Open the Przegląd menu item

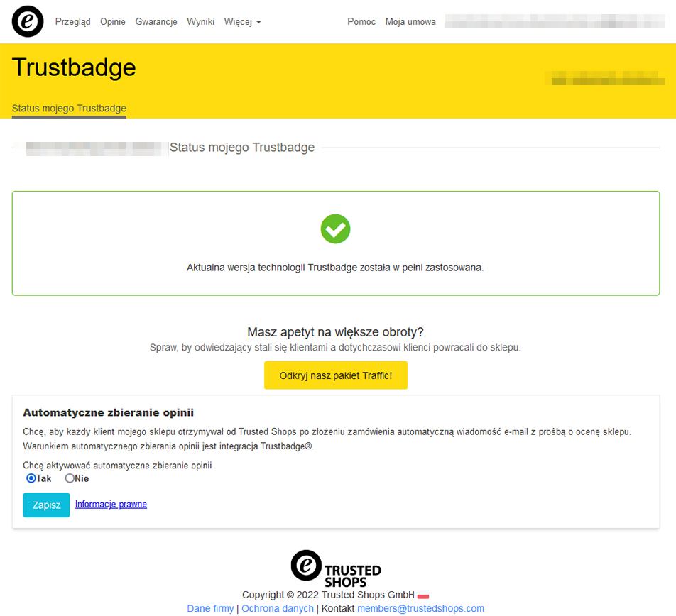pos(73,21)
